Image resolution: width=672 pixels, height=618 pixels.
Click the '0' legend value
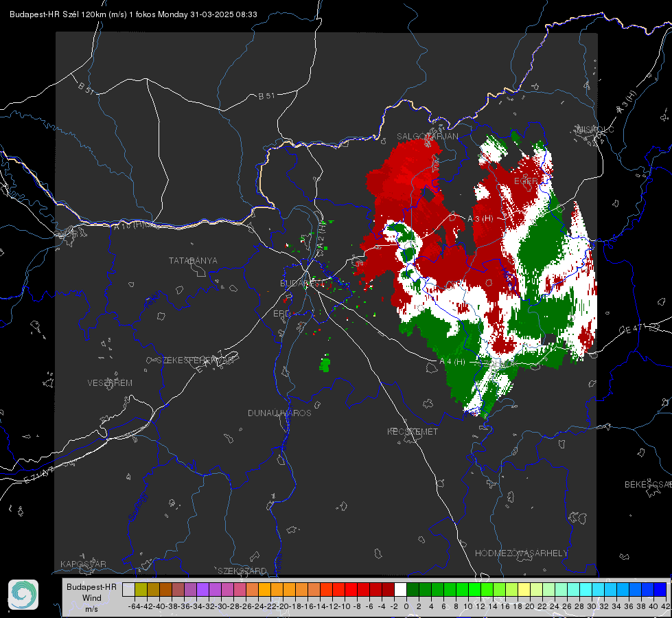(x=406, y=606)
